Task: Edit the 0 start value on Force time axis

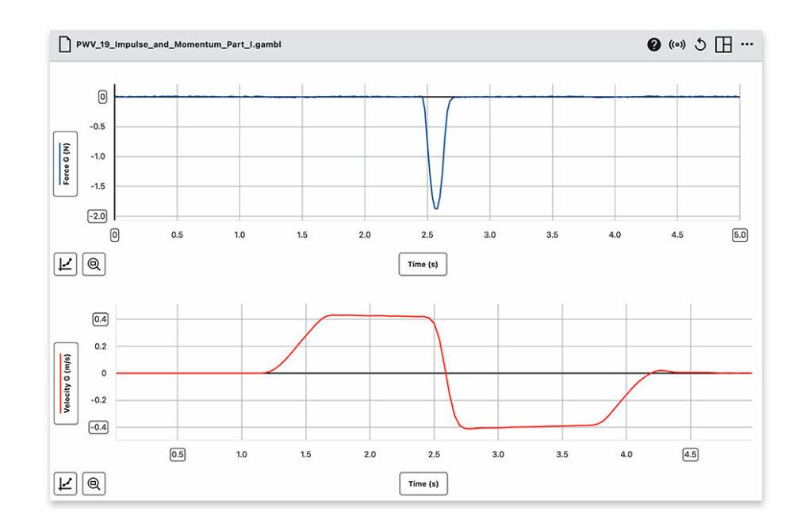Action: coord(114,235)
